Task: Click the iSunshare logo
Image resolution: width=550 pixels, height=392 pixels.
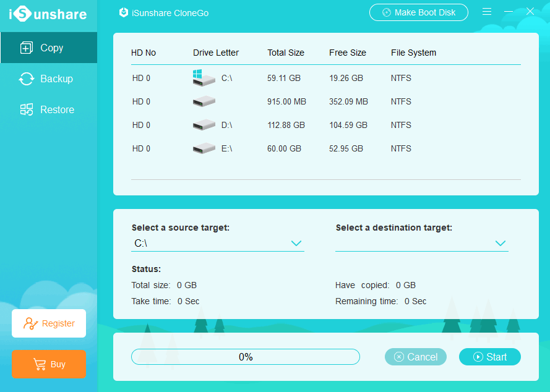Action: (48, 14)
